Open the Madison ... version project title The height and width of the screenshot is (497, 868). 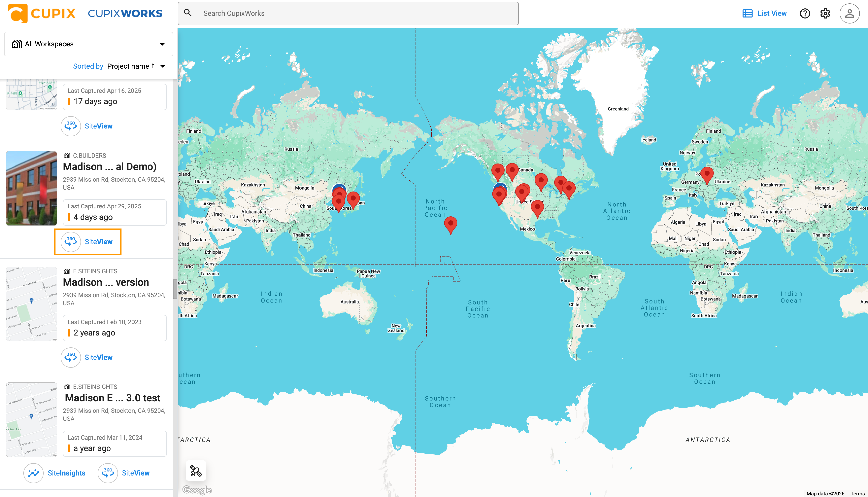coord(106,282)
